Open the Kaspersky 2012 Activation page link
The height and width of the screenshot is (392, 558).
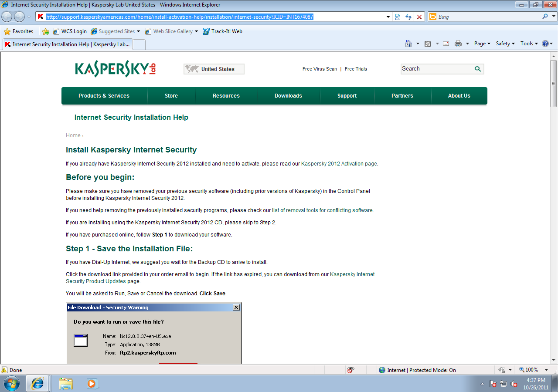(339, 164)
